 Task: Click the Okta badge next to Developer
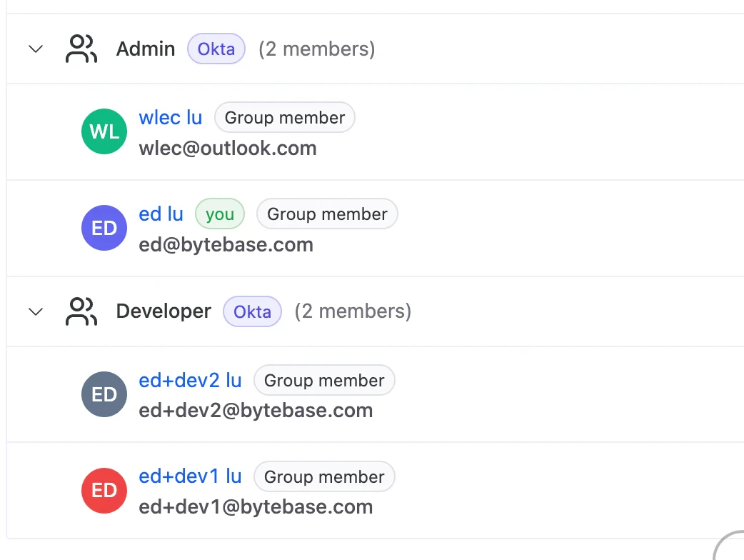coord(252,311)
